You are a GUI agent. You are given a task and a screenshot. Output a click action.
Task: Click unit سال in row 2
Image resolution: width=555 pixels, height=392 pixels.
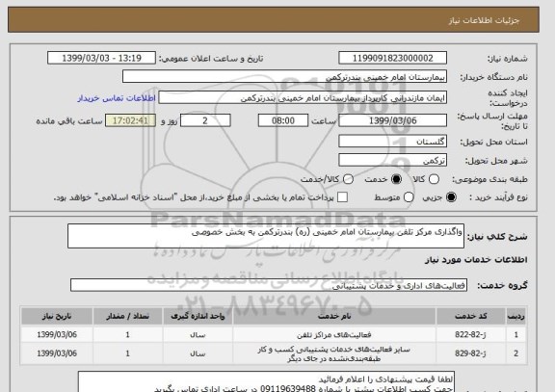tap(198, 353)
